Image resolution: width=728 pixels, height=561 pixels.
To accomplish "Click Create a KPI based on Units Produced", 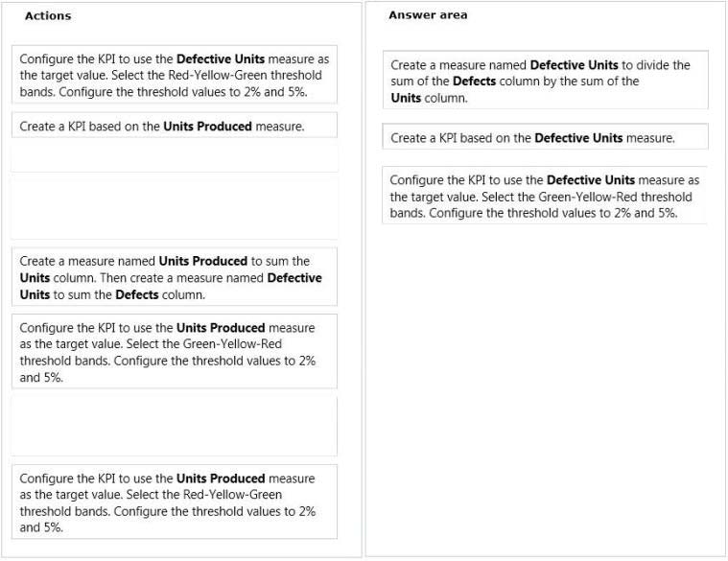I will pos(175,126).
